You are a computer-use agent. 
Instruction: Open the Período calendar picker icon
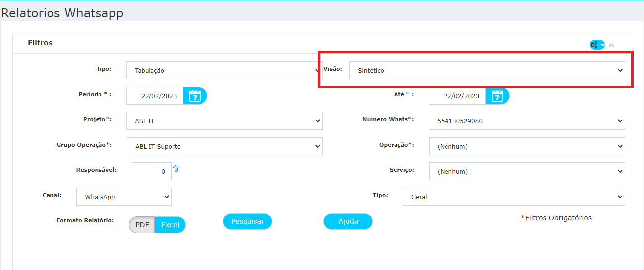(x=195, y=96)
